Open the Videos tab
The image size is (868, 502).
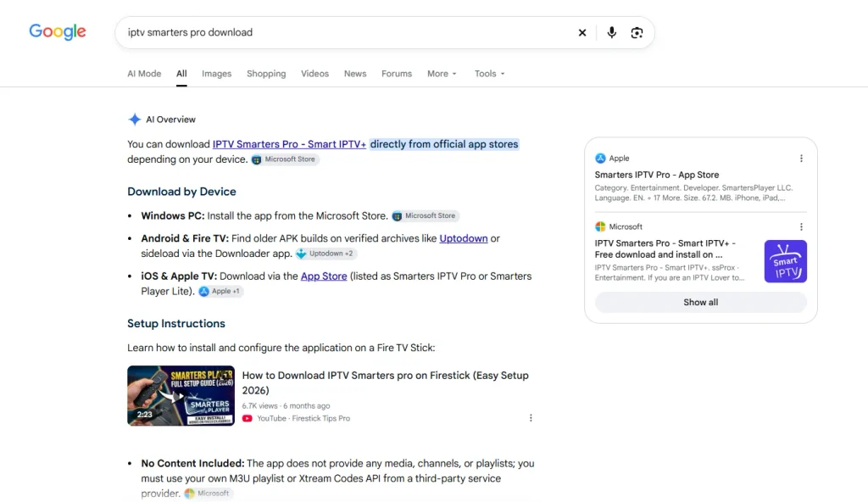[x=314, y=74]
